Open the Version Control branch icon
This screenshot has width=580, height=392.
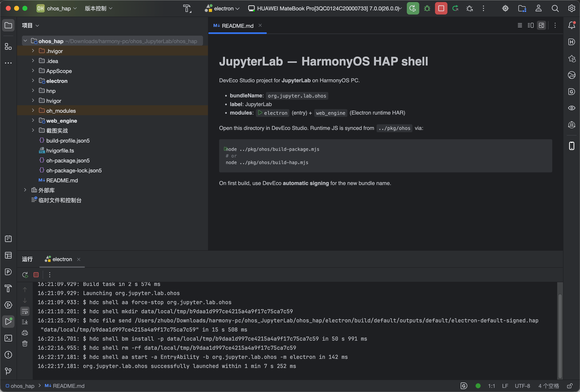click(x=8, y=371)
